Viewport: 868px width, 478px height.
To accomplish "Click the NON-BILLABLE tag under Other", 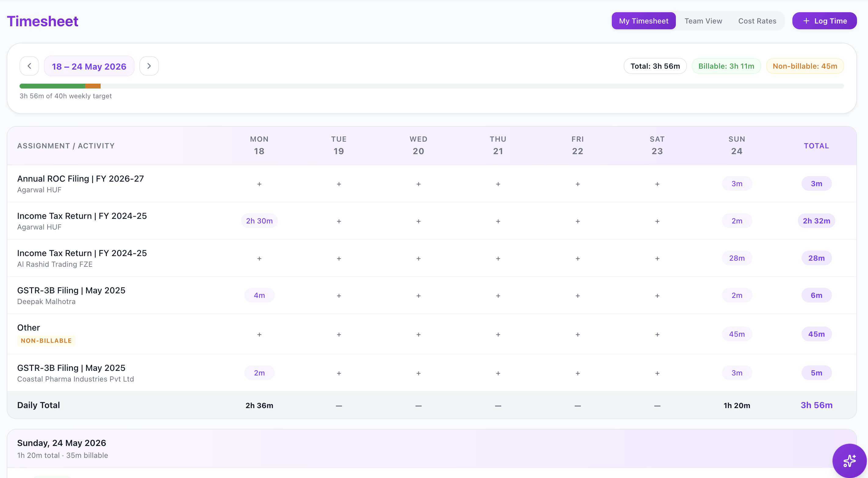I will pyautogui.click(x=46, y=340).
